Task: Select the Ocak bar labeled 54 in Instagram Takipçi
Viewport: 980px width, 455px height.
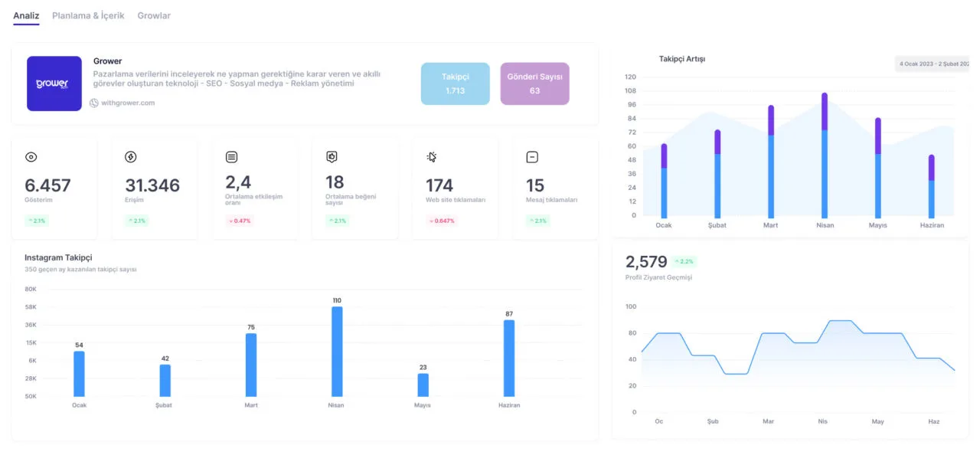Action: pos(79,374)
